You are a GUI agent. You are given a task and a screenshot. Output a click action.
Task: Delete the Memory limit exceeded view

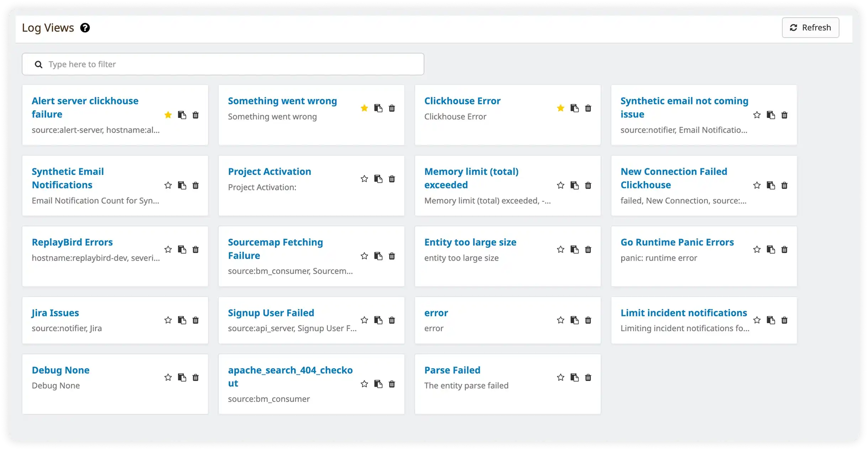588,185
